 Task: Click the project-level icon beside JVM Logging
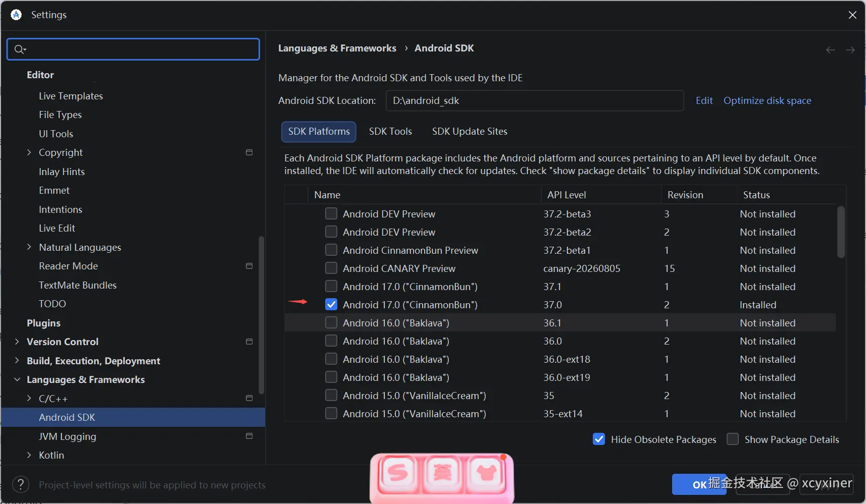(x=249, y=436)
